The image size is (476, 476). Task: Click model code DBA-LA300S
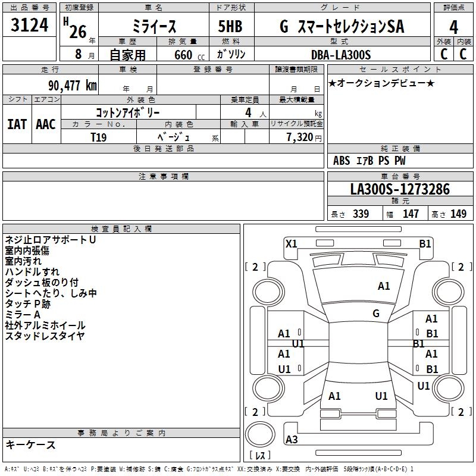click(341, 55)
